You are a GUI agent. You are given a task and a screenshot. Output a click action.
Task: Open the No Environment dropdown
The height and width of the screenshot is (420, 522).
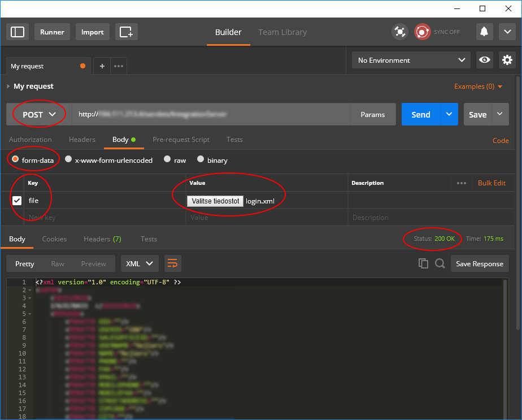click(x=411, y=60)
